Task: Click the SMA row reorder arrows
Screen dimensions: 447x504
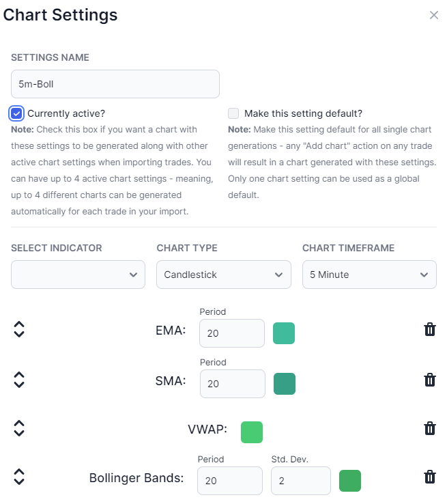Action: tap(19, 380)
